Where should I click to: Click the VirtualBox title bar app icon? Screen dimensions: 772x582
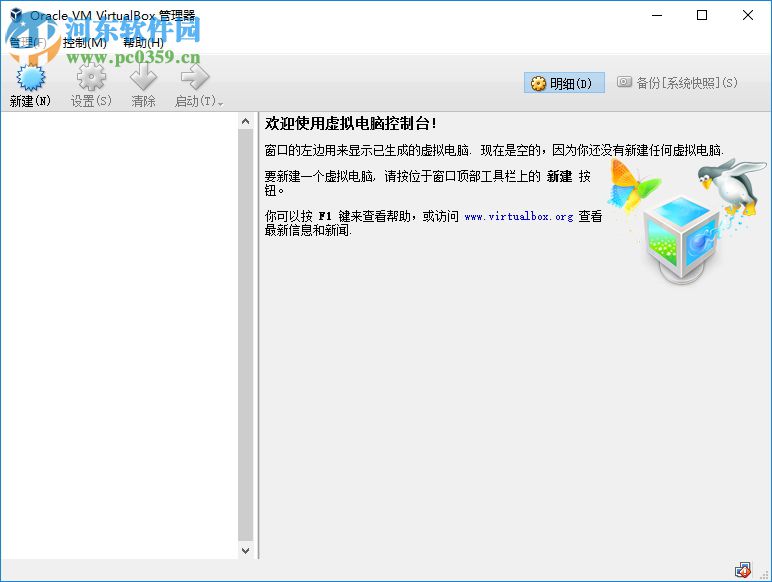(16, 15)
